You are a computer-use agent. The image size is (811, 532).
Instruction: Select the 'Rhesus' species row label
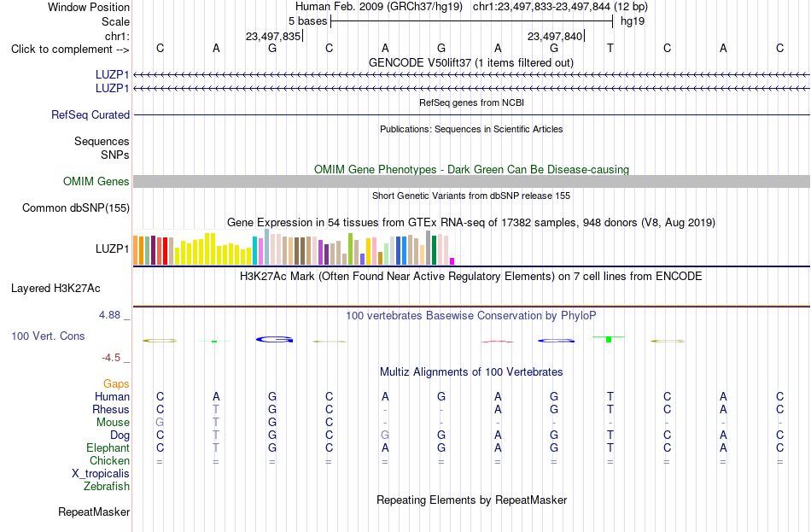tap(111, 409)
